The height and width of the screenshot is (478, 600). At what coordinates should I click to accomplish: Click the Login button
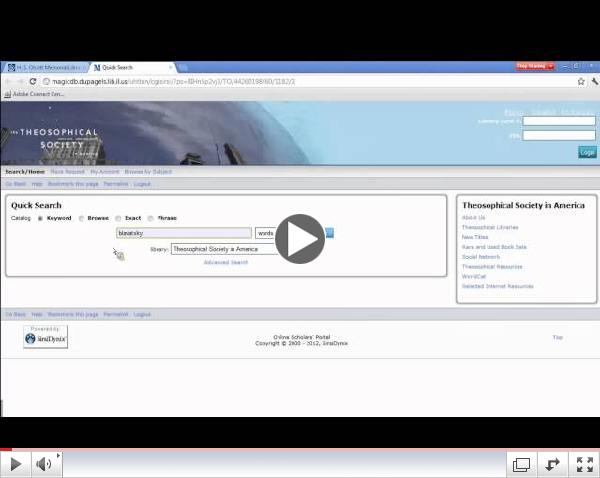point(587,152)
